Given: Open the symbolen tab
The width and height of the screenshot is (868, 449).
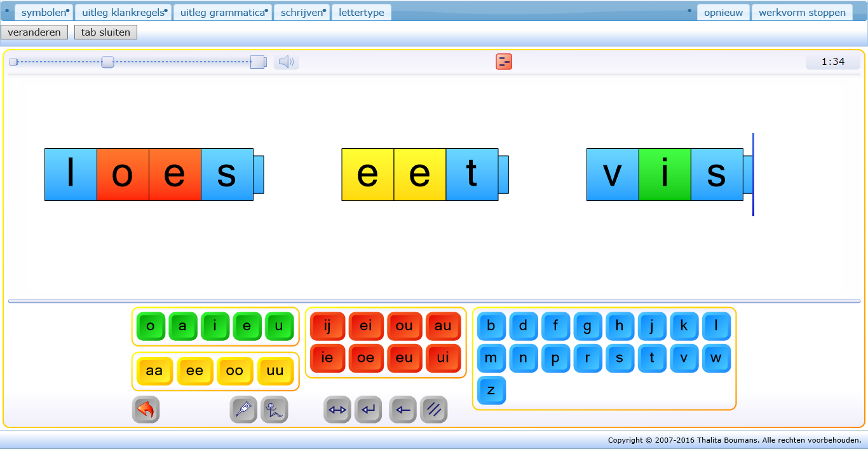Looking at the screenshot, I should pos(43,12).
